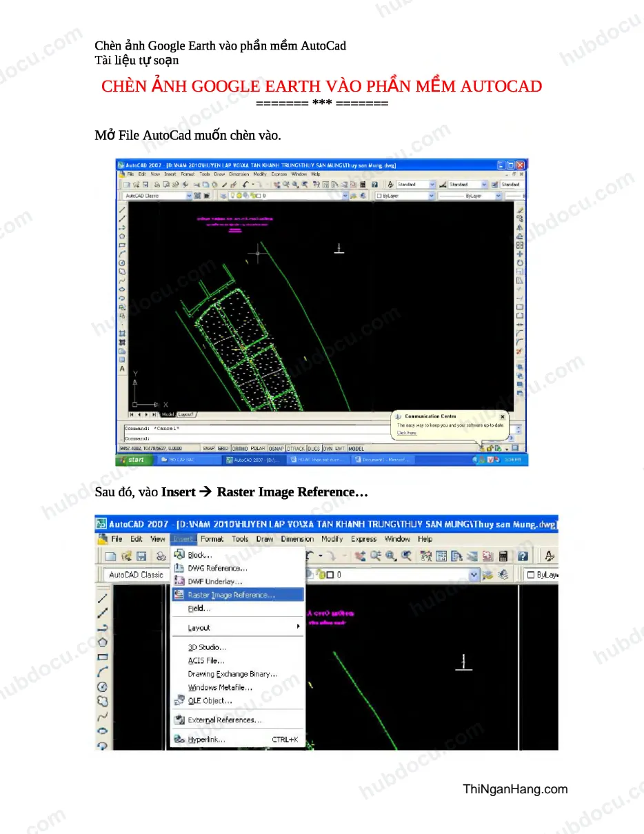Toggle DUCS in status bar
644x834 pixels.
(314, 449)
